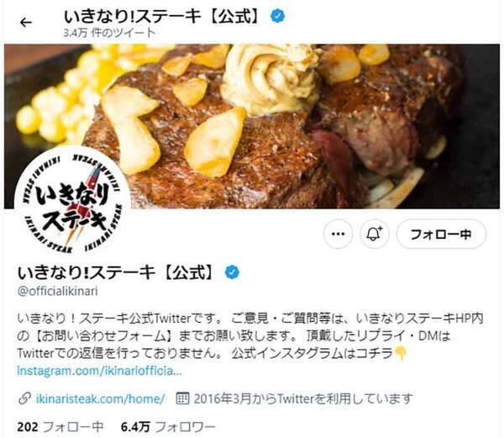Click the header title いきなり!ステーキ【公式】
The height and width of the screenshot is (438, 504).
click(161, 16)
